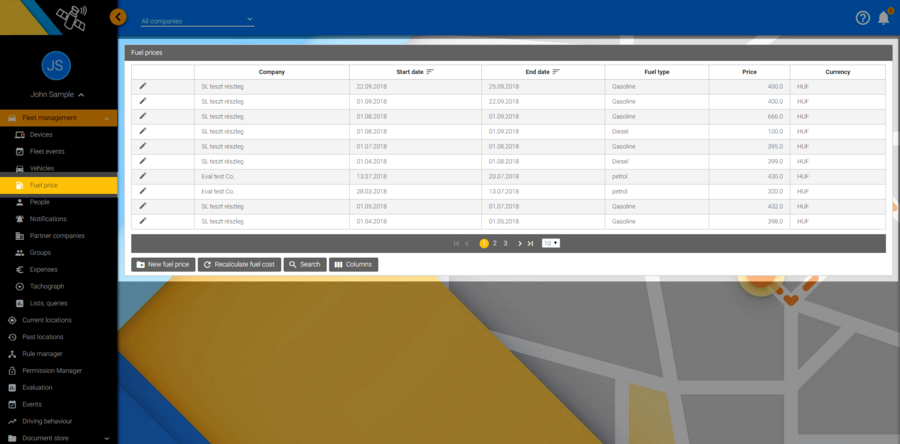Image resolution: width=900 pixels, height=444 pixels.
Task: Go to last page of table
Action: [x=530, y=243]
